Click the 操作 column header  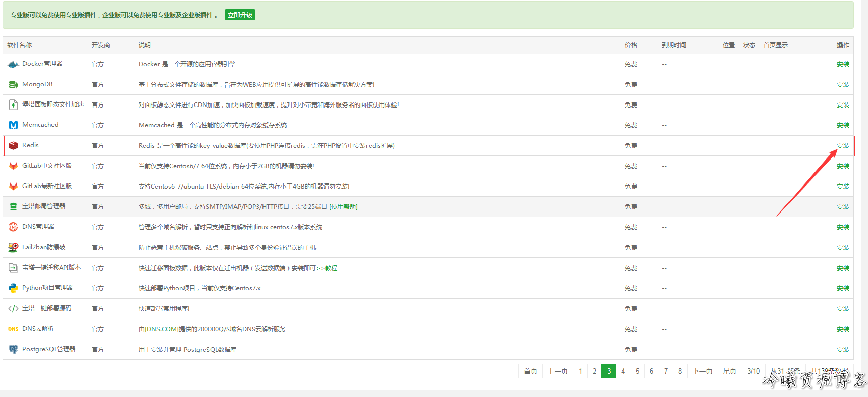(843, 45)
